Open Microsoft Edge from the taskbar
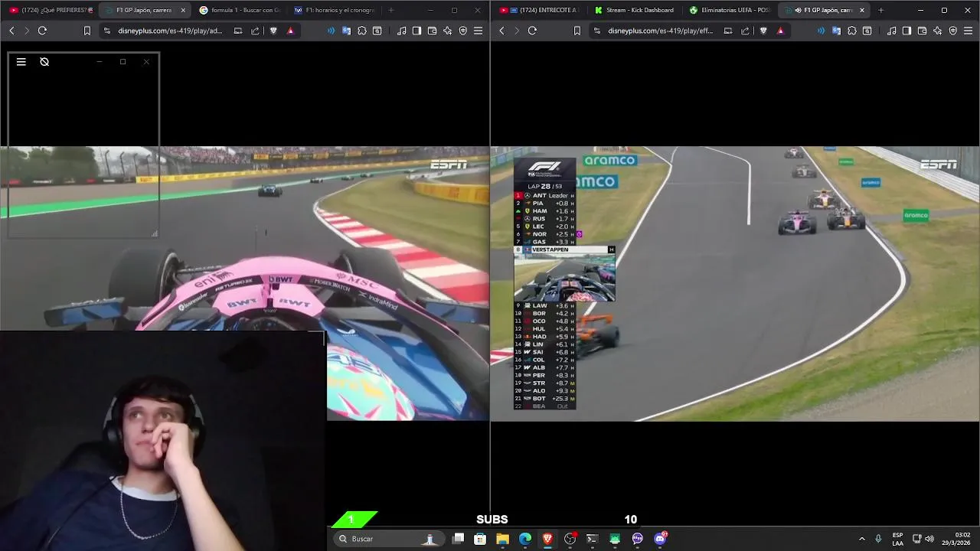The height and width of the screenshot is (551, 980). [x=525, y=539]
